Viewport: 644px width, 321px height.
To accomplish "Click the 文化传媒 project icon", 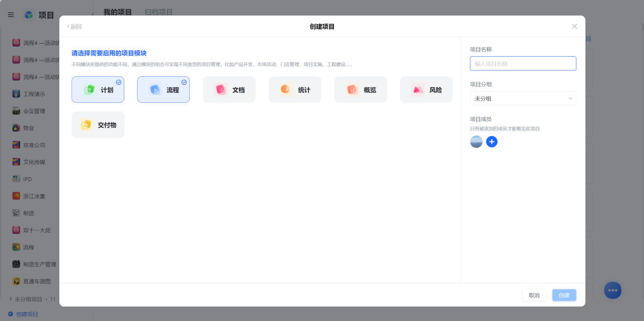I will 16,162.
